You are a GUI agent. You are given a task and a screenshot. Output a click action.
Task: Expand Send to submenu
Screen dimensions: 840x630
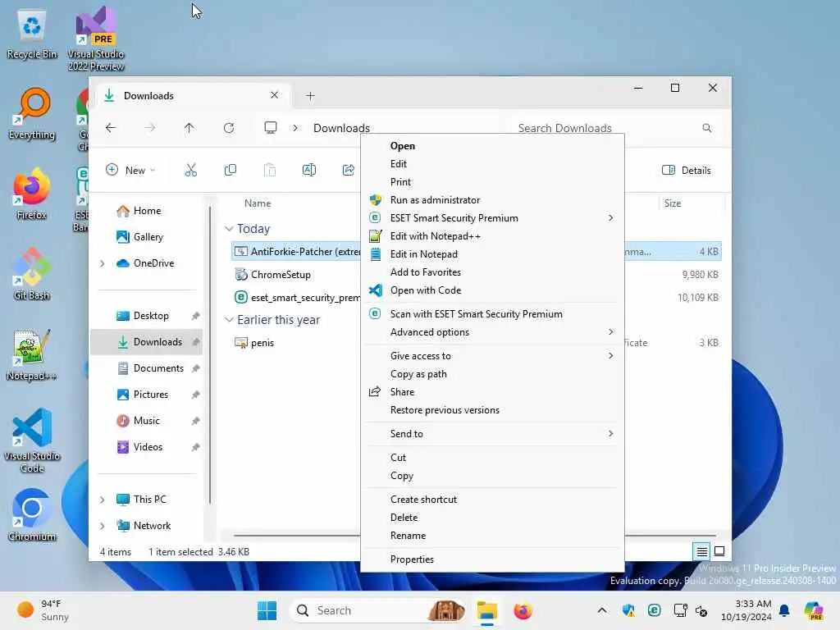pyautogui.click(x=492, y=434)
